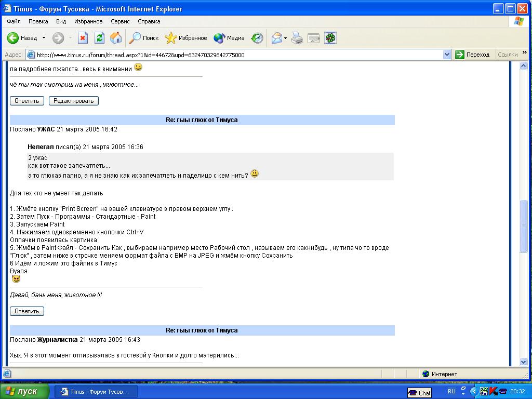The image size is (532, 399).
Task: Open the Media (Медиа) panel
Action: tap(229, 38)
